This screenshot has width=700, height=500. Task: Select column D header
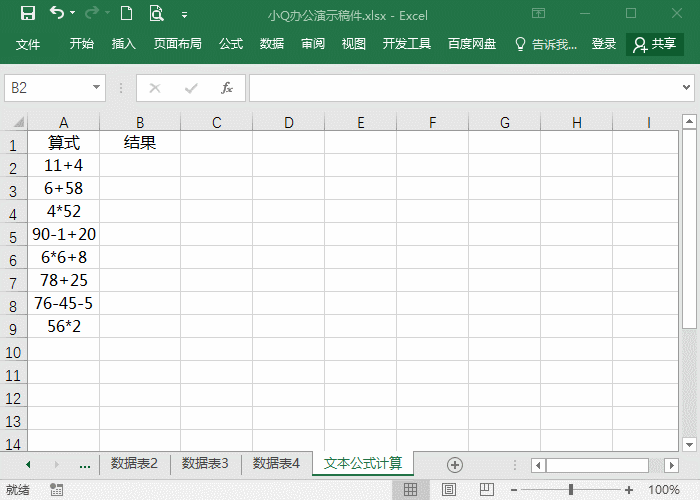289,122
